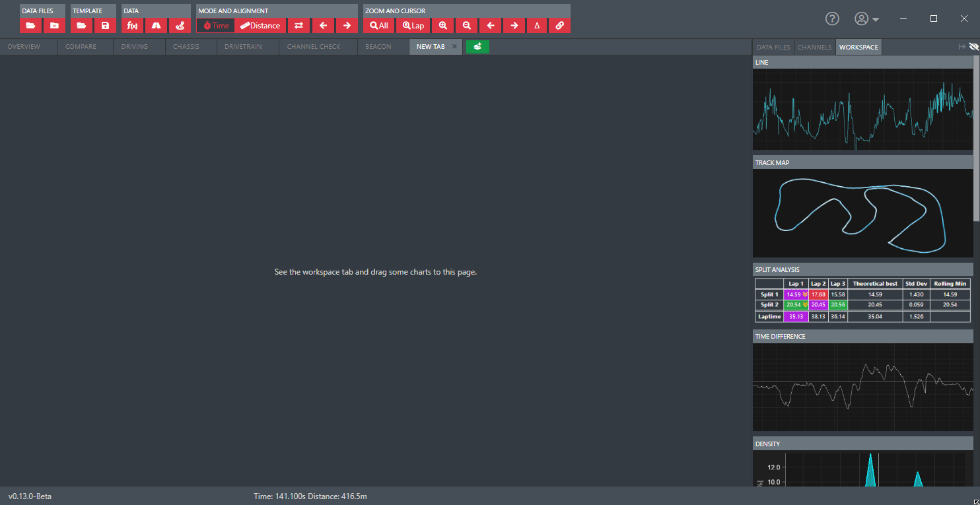Close data files using folder-x icon
This screenshot has width=980, height=505.
pos(54,26)
